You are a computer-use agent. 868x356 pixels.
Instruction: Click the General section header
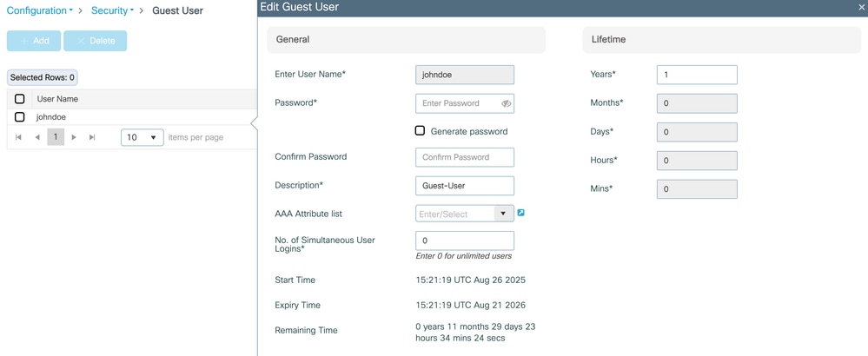[x=407, y=40]
